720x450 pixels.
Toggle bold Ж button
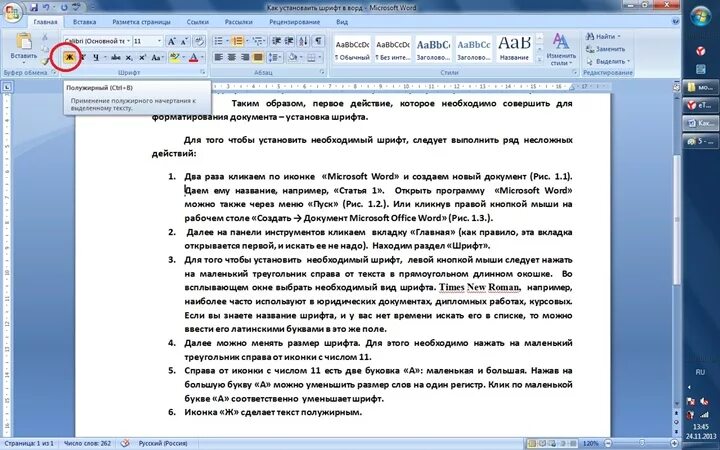coord(69,57)
